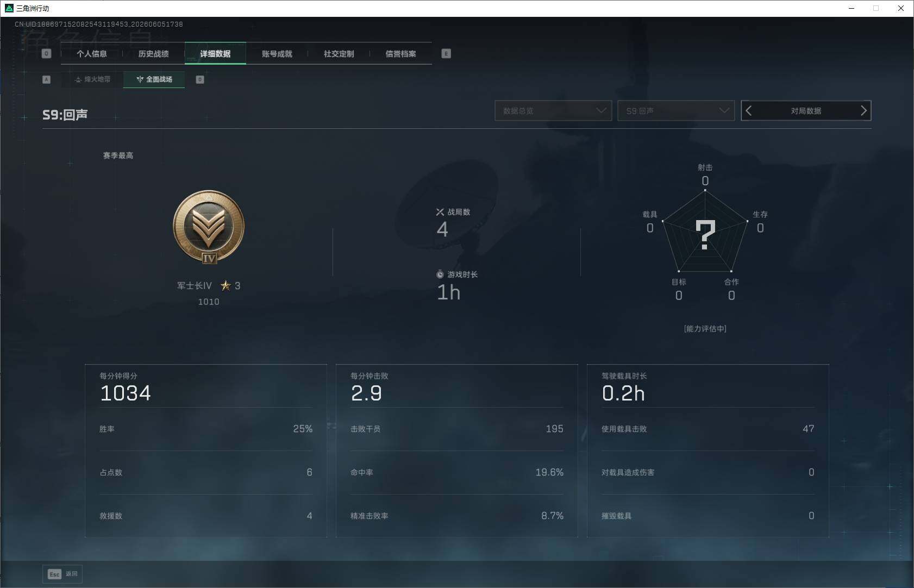Click the 救援数 stat row

(206, 516)
